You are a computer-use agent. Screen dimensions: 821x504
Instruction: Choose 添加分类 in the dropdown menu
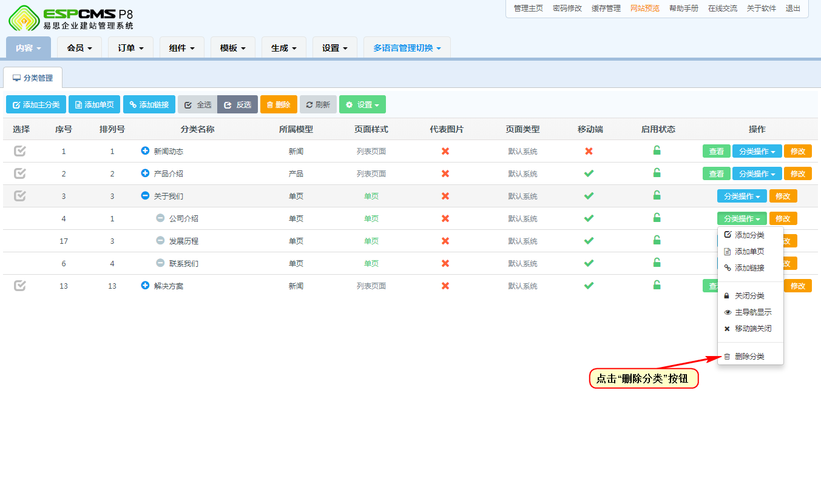point(750,235)
